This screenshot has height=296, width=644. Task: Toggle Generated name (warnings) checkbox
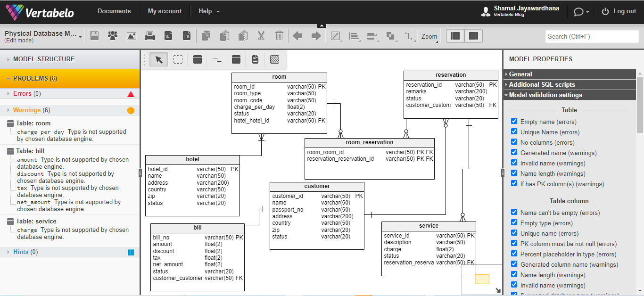click(x=514, y=153)
